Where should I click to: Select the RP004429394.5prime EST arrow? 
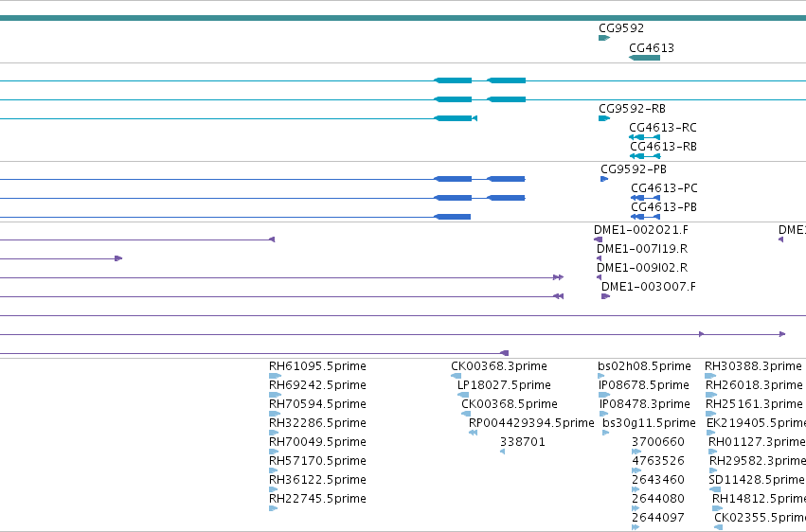point(473,433)
